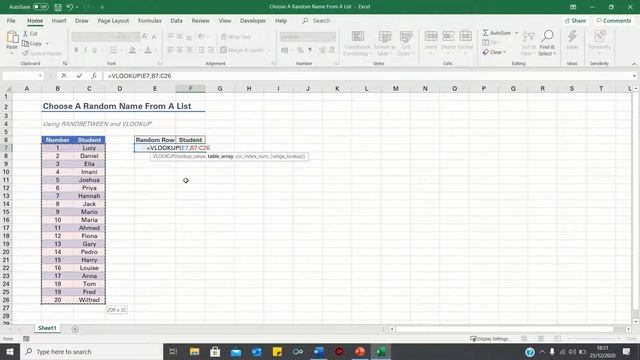Toggle Wrap Text

point(236,37)
